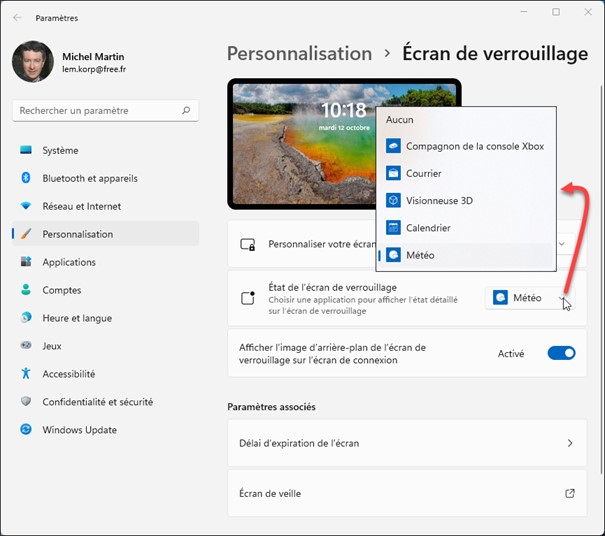605x536 pixels.
Task: Select Compagnon de la console Xbox
Action: [466, 146]
